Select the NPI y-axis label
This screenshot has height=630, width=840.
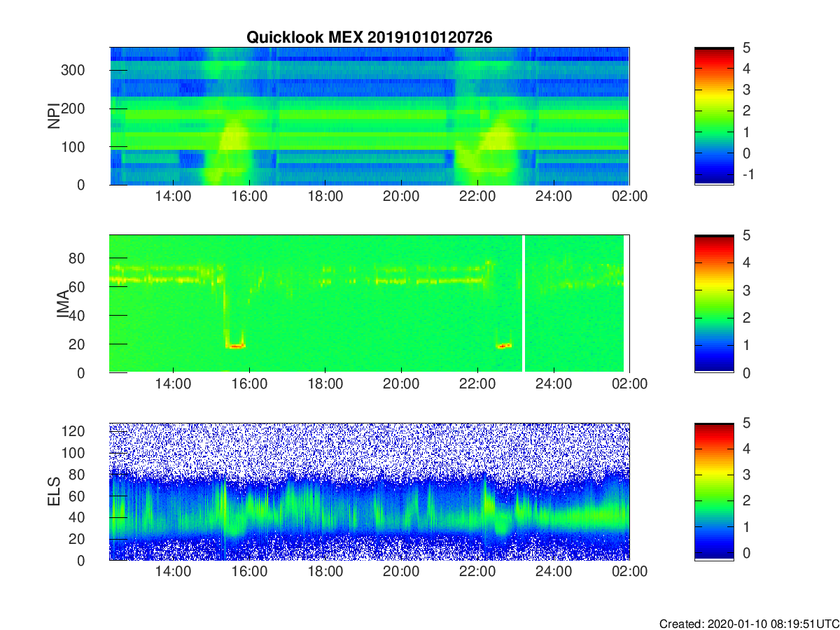53,116
